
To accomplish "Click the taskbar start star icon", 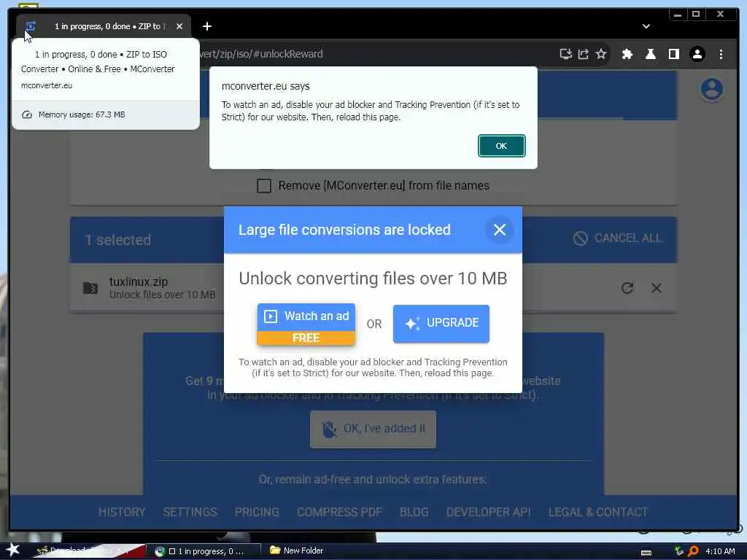I will pos(12,550).
